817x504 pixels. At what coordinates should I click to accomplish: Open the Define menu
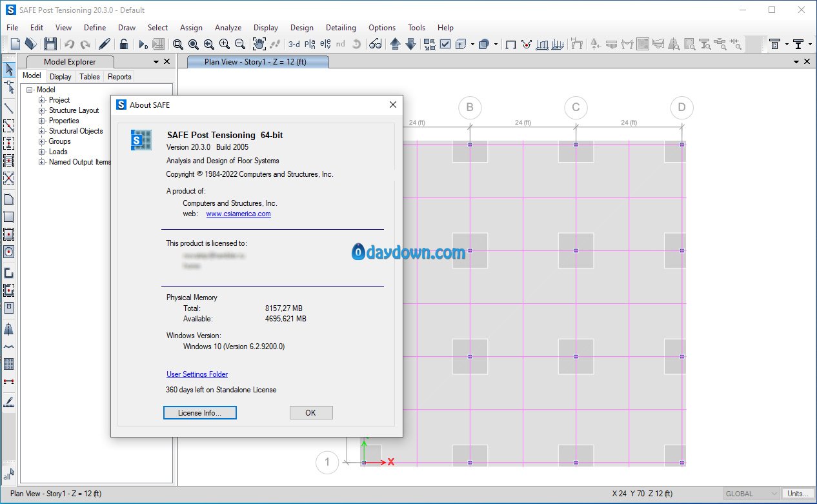tap(95, 28)
